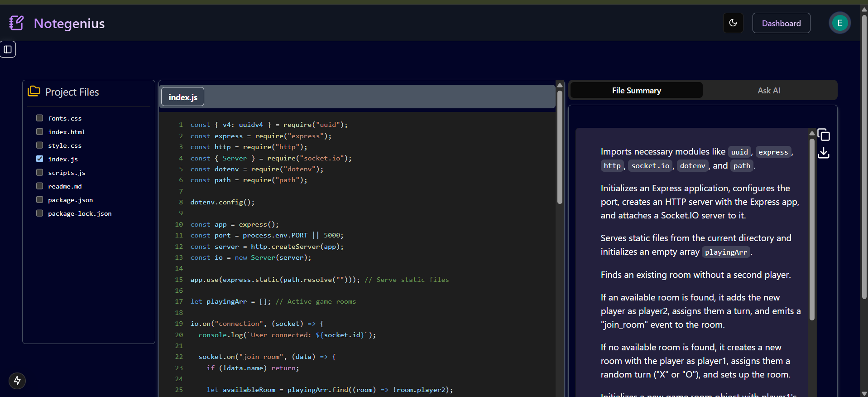Screen dimensions: 868x397
Task: Open the user avatar labeled E
Action: (x=839, y=23)
